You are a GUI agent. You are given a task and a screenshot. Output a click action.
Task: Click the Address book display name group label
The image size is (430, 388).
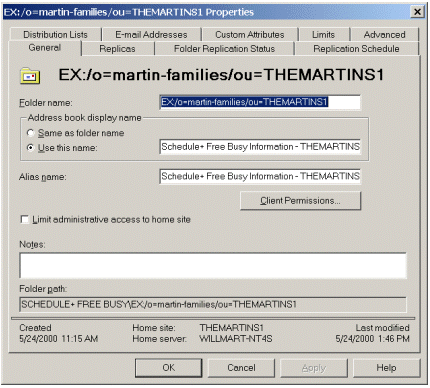click(85, 118)
